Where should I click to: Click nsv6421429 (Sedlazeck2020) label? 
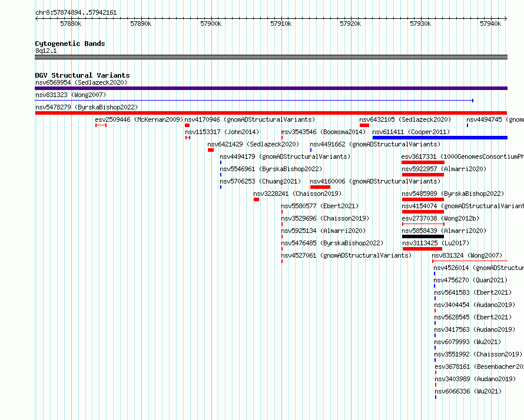pos(253,144)
